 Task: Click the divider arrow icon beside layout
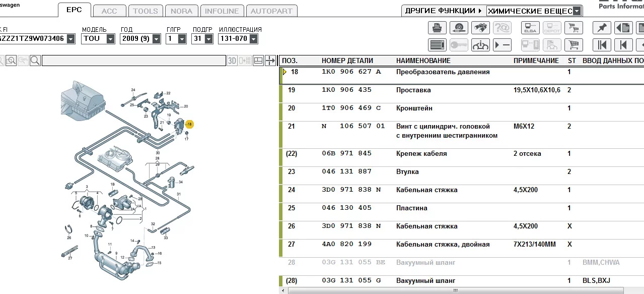[270, 61]
